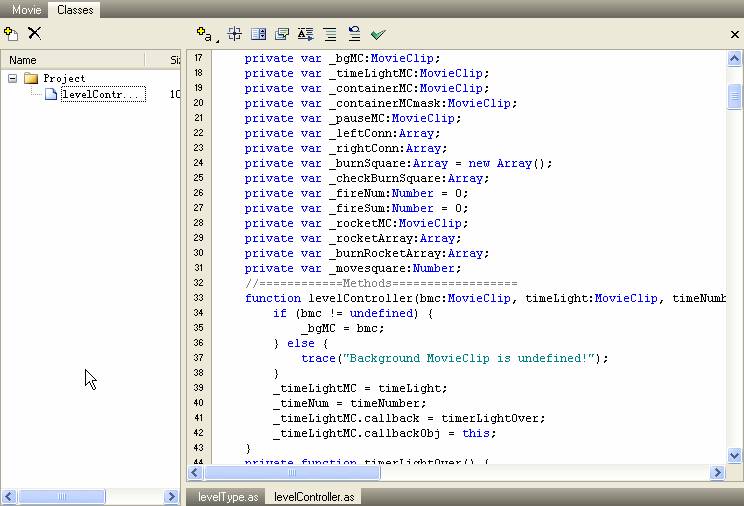The image size is (744, 506).
Task: Click levelController function name on line 33
Action: pyautogui.click(x=361, y=298)
